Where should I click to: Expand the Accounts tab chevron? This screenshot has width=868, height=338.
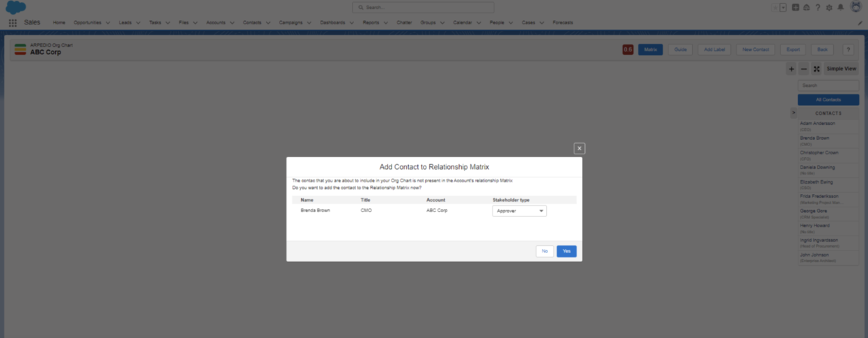pos(232,22)
